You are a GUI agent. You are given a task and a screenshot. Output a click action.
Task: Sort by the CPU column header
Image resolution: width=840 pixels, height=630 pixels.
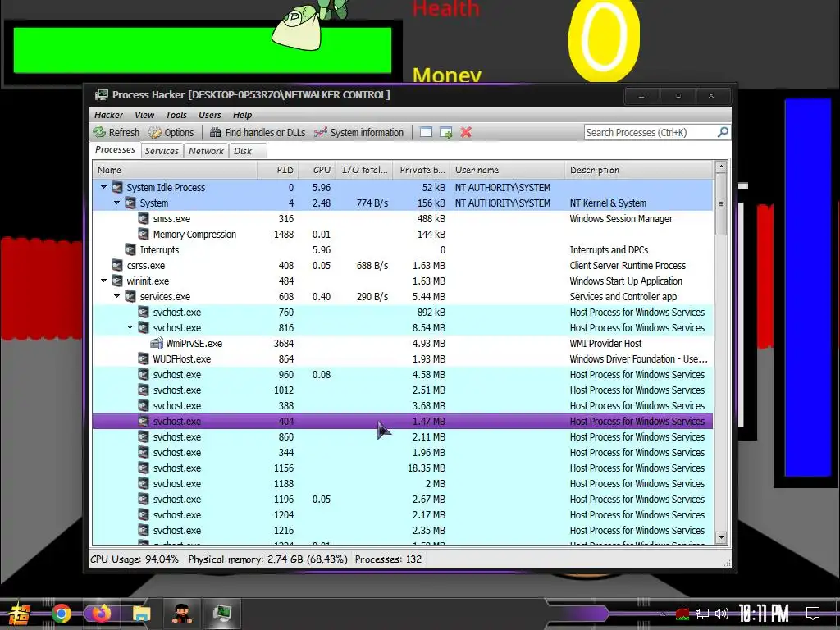click(317, 170)
